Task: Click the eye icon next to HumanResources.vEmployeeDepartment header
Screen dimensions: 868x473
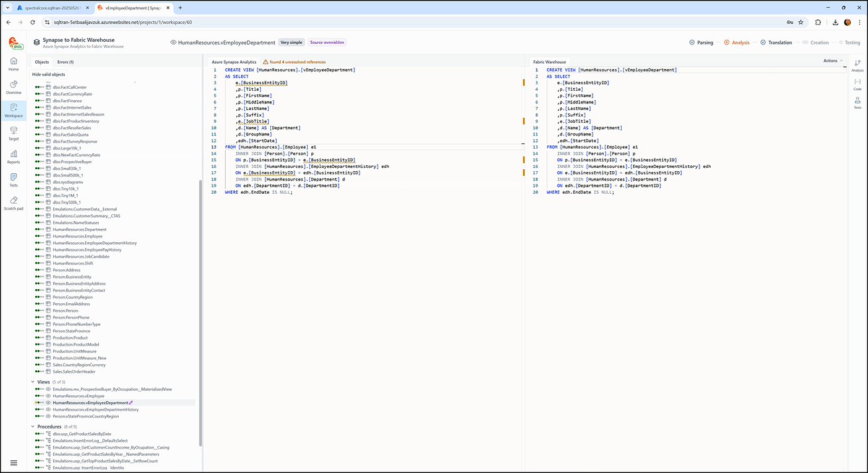Action: (173, 42)
